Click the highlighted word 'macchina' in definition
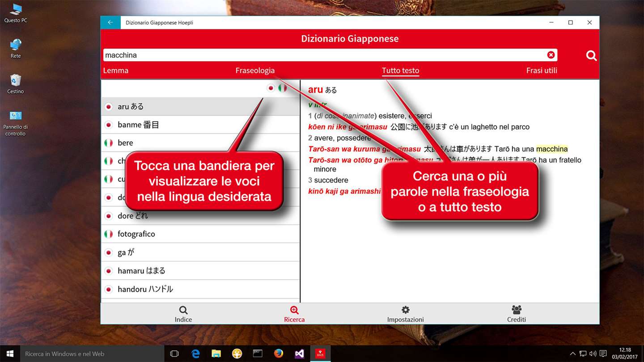This screenshot has width=644, height=362. pyautogui.click(x=552, y=149)
